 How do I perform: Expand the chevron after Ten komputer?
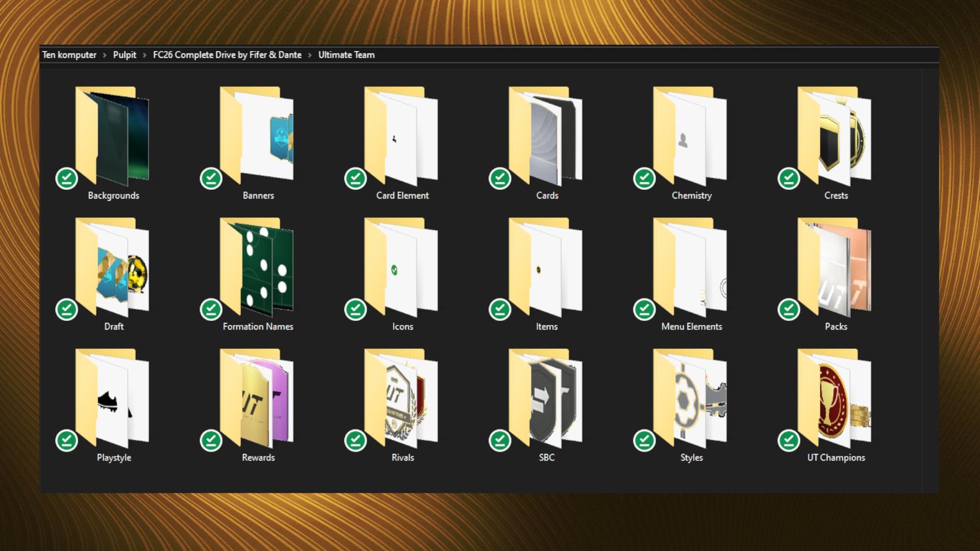pyautogui.click(x=105, y=55)
